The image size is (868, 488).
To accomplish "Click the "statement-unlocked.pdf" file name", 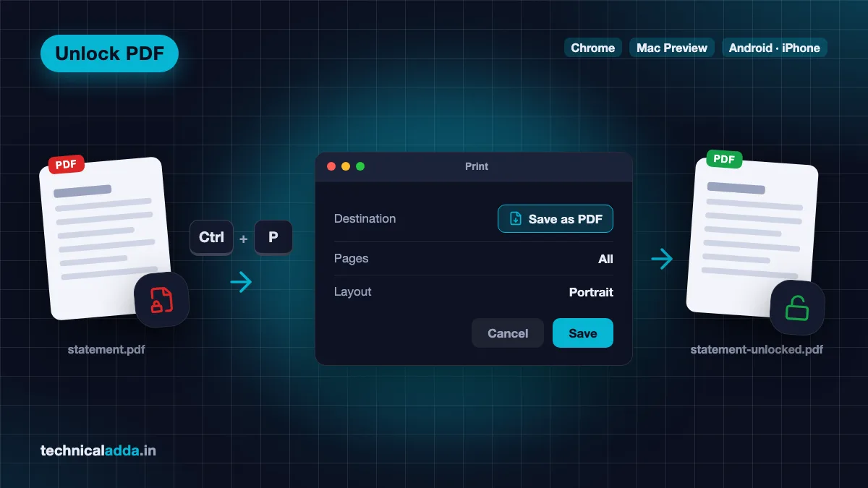I will [757, 350].
